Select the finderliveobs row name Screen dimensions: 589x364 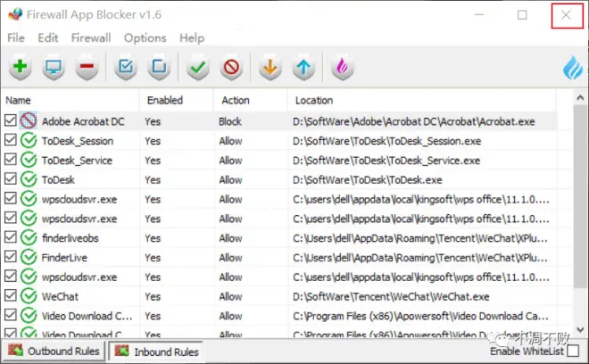point(71,238)
